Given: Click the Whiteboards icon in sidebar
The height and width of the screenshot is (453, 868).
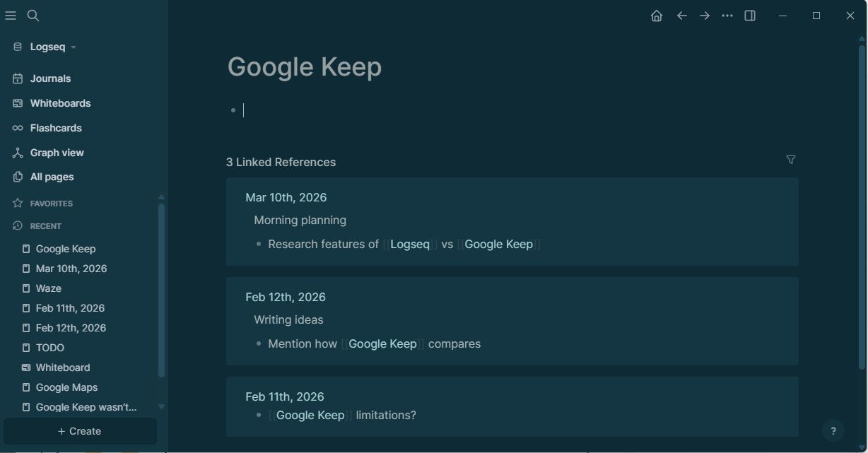Looking at the screenshot, I should tap(18, 103).
